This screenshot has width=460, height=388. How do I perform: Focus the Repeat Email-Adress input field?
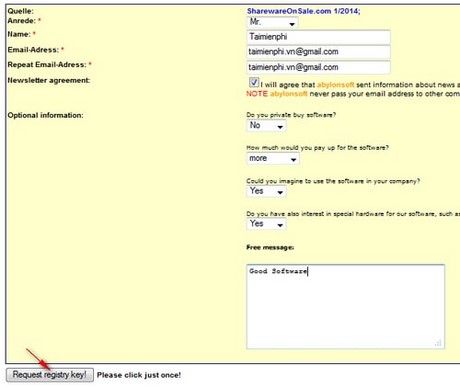point(318,67)
